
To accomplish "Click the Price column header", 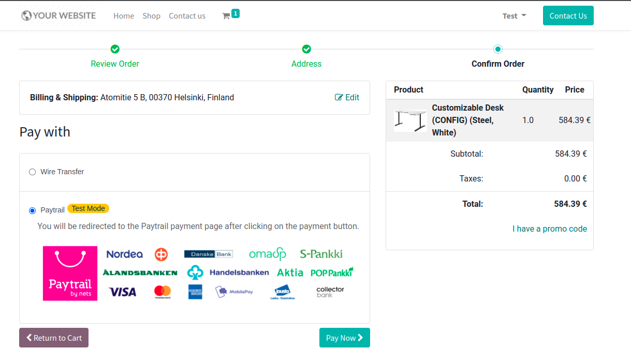I will click(x=575, y=89).
